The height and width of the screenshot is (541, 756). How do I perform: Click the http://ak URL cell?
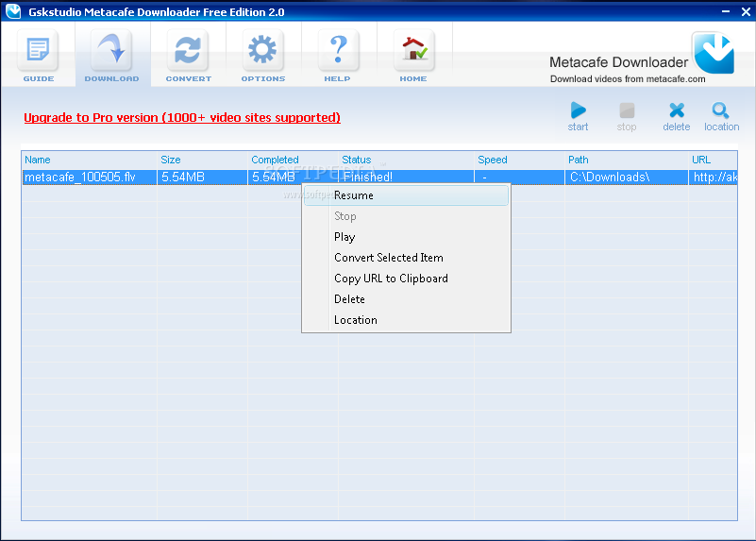click(714, 177)
